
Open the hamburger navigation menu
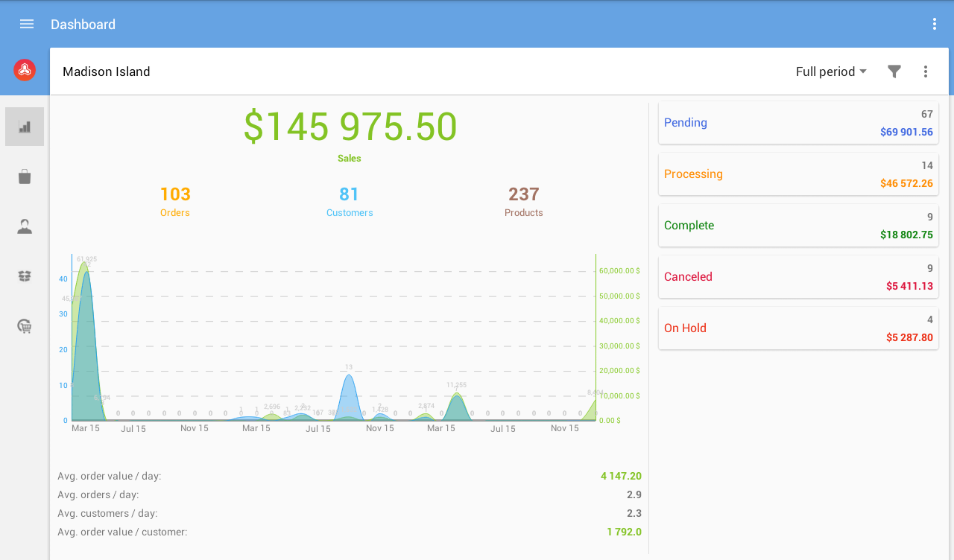[27, 24]
